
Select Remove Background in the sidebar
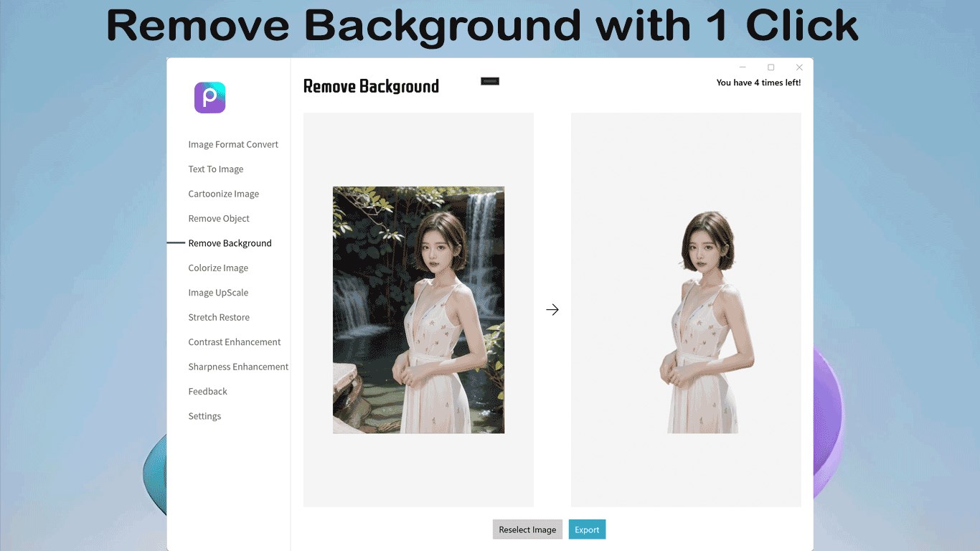tap(230, 242)
